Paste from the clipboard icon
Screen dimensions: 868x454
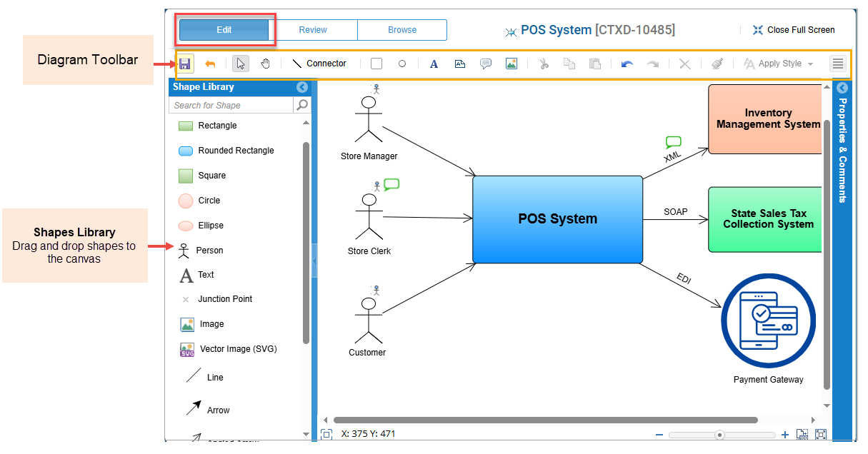point(595,64)
